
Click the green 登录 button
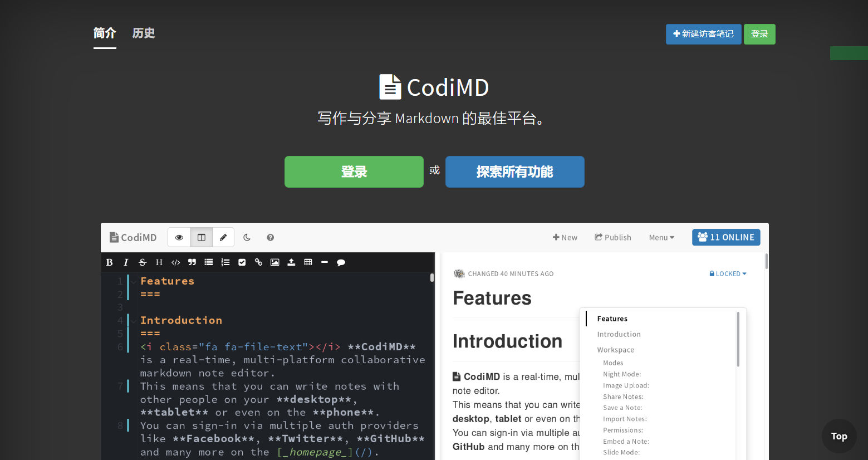354,172
